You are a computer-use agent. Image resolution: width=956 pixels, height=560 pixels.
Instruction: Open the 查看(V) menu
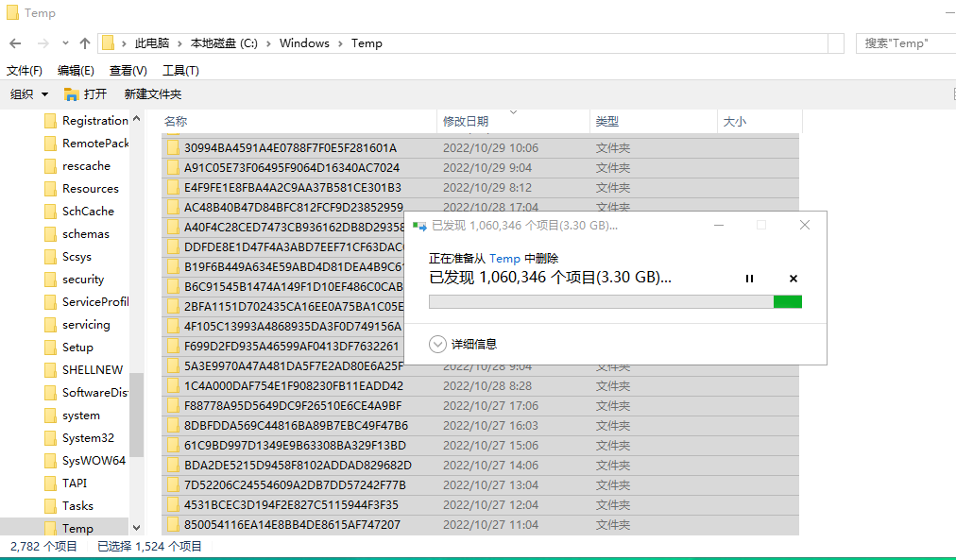click(x=128, y=70)
